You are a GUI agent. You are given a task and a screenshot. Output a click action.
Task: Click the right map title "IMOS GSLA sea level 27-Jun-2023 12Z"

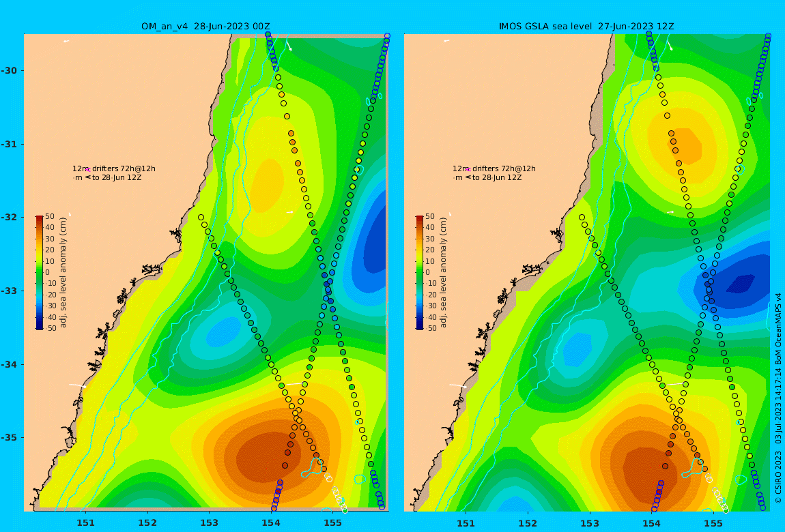(586, 27)
